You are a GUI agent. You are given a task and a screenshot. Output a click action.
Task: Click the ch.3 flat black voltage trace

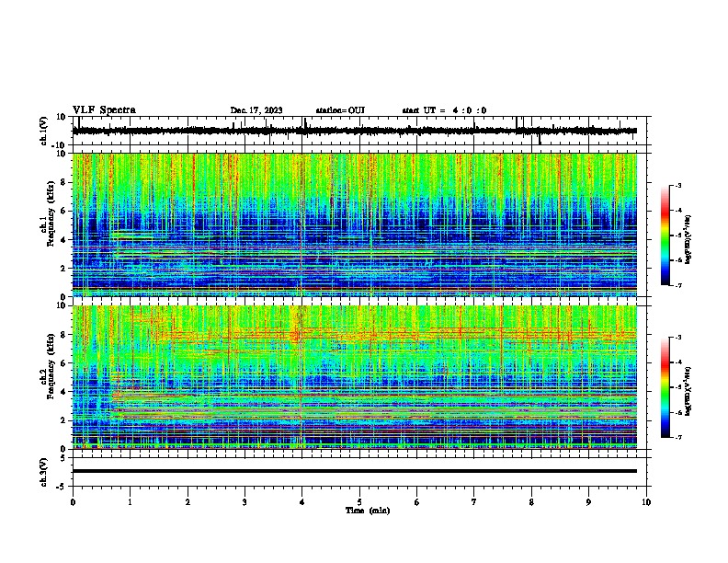pos(354,471)
